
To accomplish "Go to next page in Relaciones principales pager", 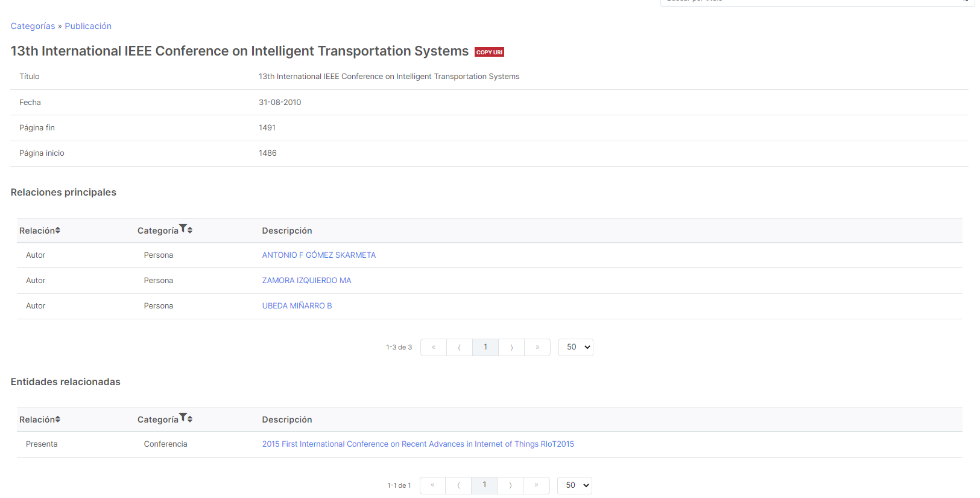I will 511,347.
